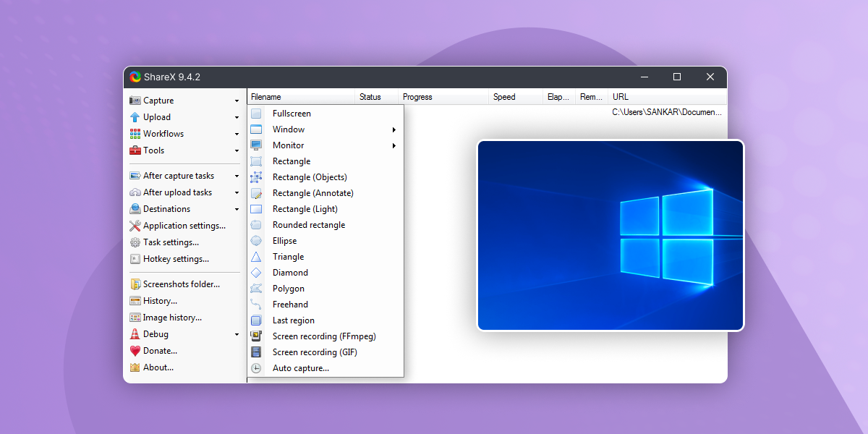Image resolution: width=868 pixels, height=434 pixels.
Task: Click the Diamond shape icon
Action: click(256, 273)
